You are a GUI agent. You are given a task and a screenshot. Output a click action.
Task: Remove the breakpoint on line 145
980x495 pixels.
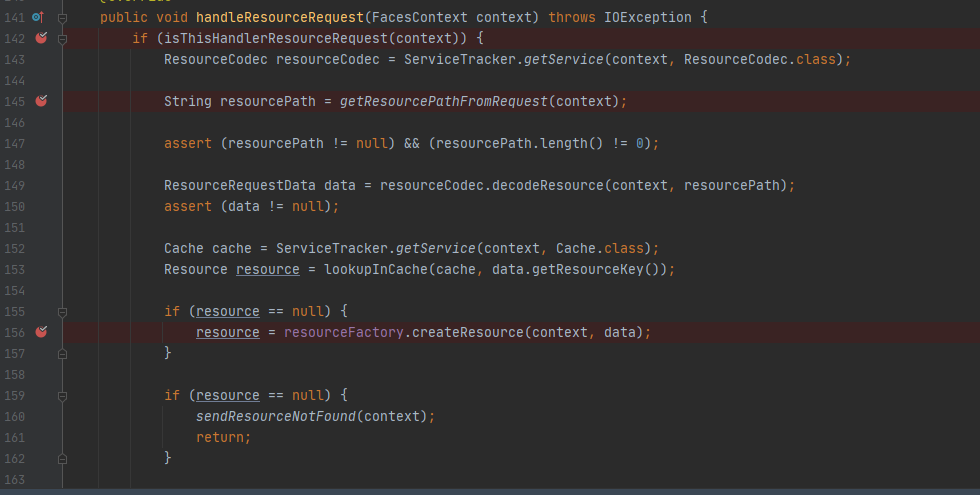coord(41,101)
